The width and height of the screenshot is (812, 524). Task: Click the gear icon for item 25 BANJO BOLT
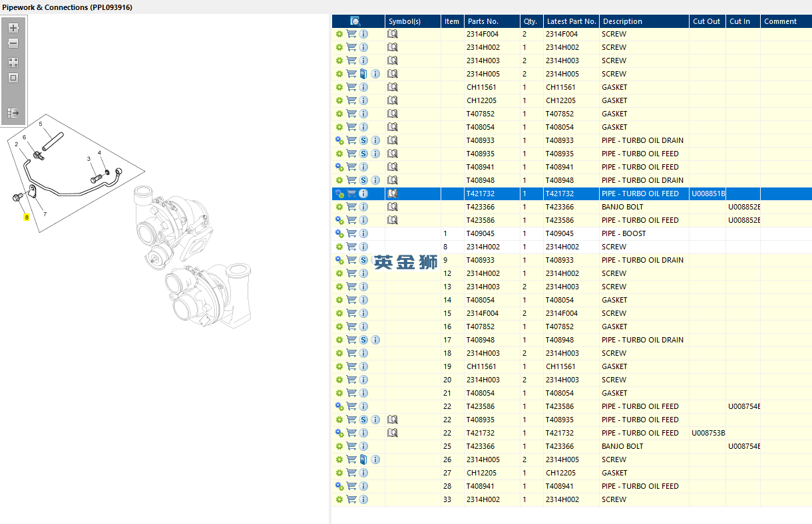(x=339, y=446)
